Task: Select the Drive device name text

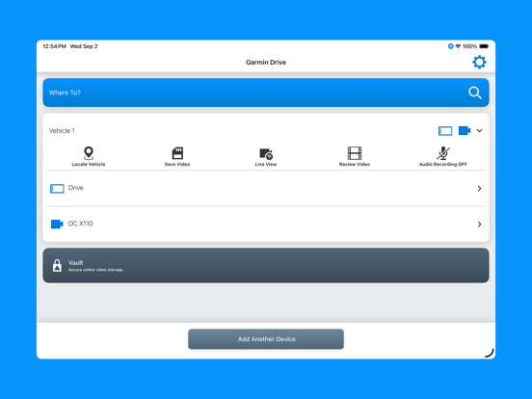Action: (x=76, y=188)
